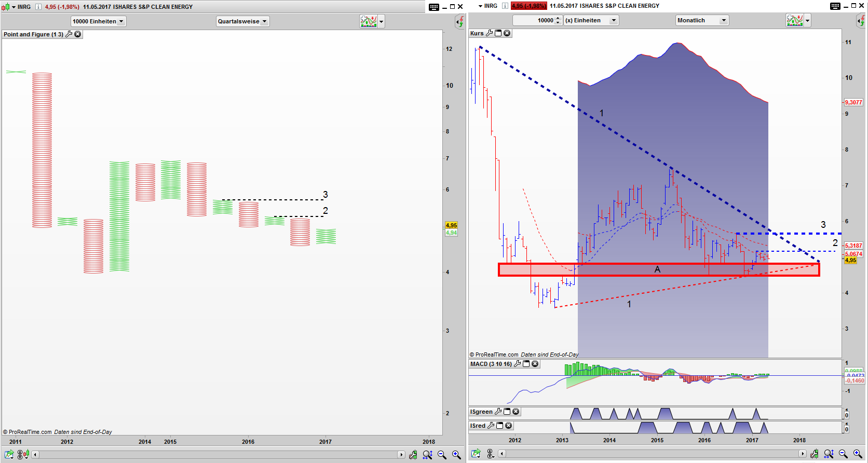Toggle maximize on the Kurs panel
The height and width of the screenshot is (463, 868).
click(x=498, y=33)
